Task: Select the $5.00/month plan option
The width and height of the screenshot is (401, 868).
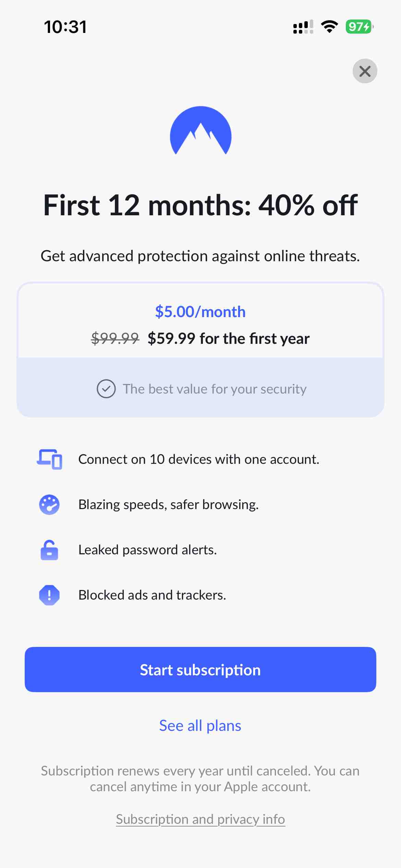Action: [x=200, y=311]
